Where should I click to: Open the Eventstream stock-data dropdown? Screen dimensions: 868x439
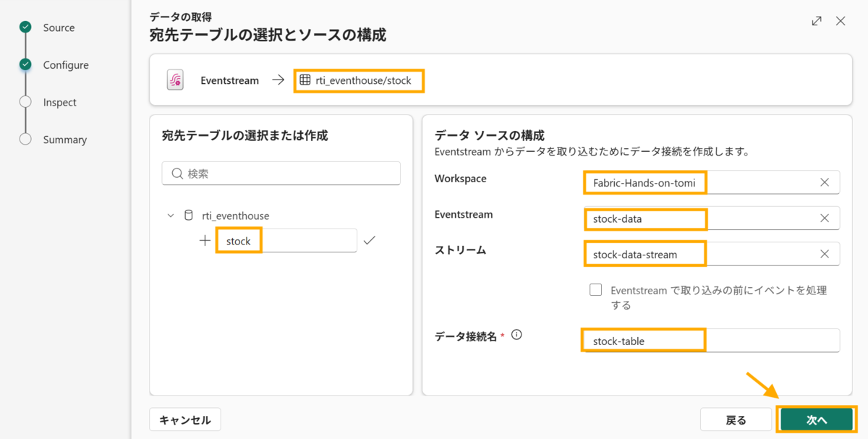coord(712,218)
